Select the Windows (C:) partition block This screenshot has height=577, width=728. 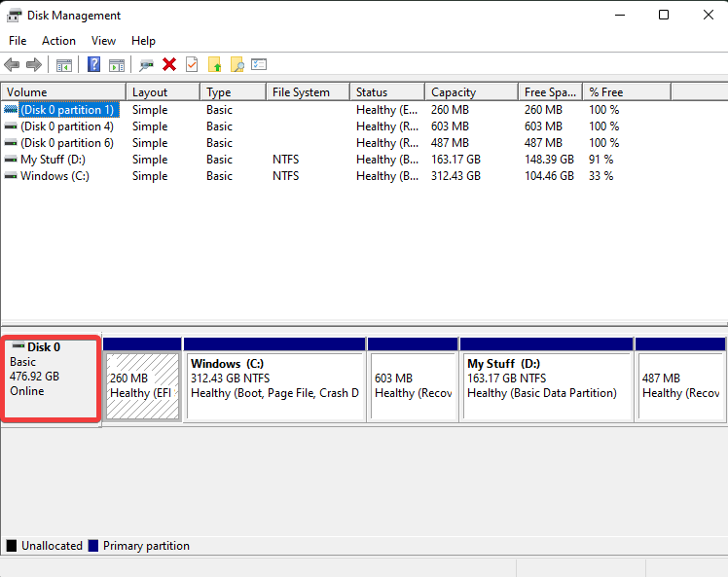tap(273, 385)
